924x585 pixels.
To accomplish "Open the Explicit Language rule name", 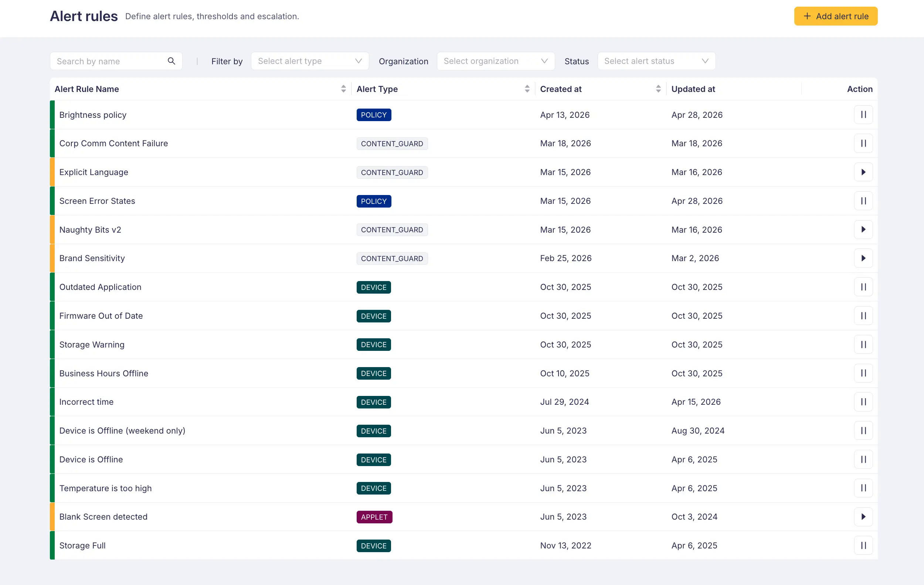I will [x=94, y=172].
